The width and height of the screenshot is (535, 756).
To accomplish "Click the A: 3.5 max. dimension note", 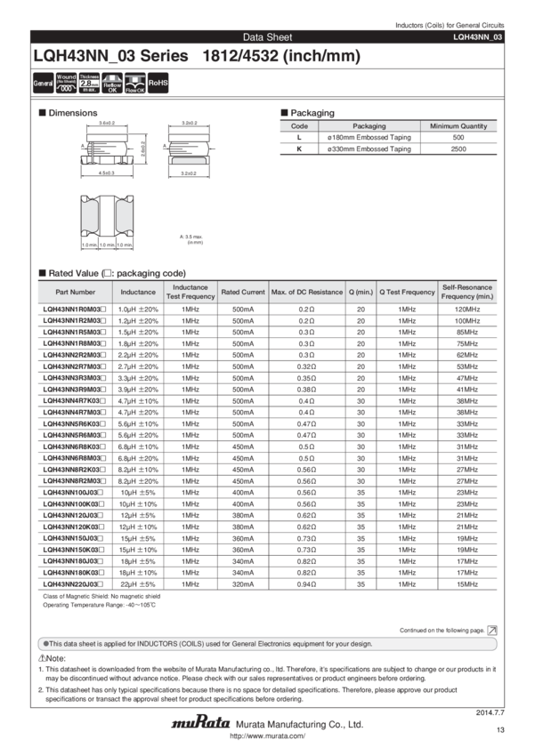I will 191,237.
